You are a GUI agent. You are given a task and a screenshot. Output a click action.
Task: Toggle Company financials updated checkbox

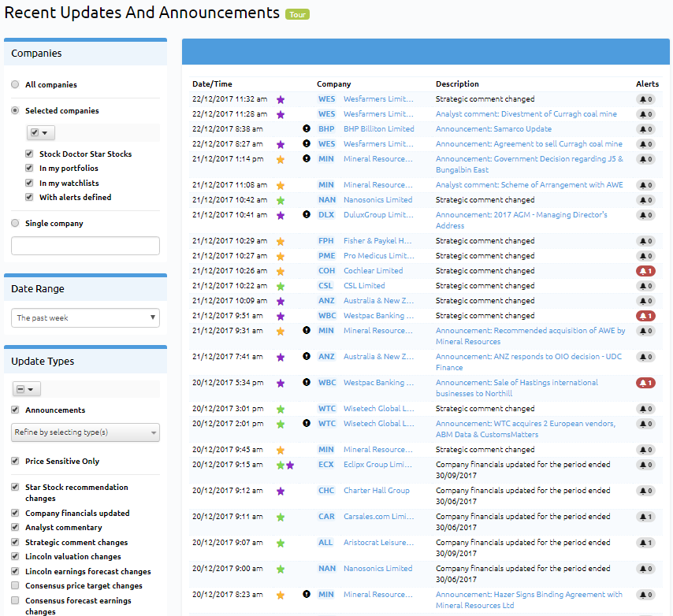[16, 513]
